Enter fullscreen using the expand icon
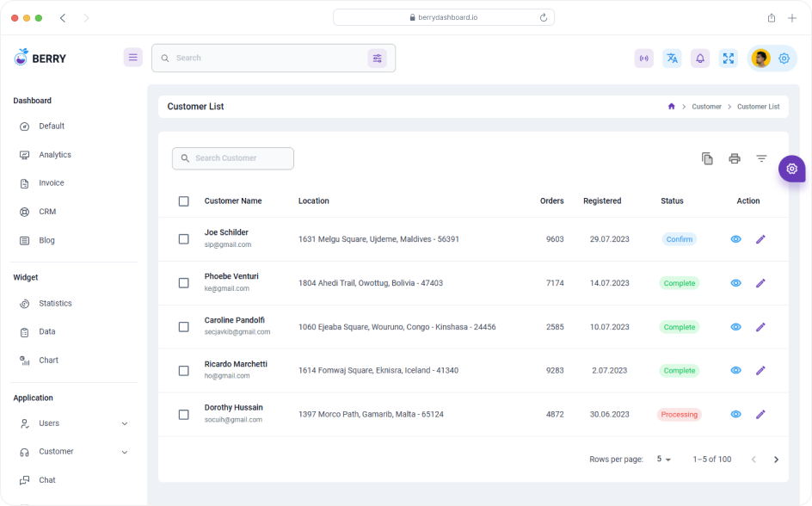This screenshot has width=812, height=506. 729,58
